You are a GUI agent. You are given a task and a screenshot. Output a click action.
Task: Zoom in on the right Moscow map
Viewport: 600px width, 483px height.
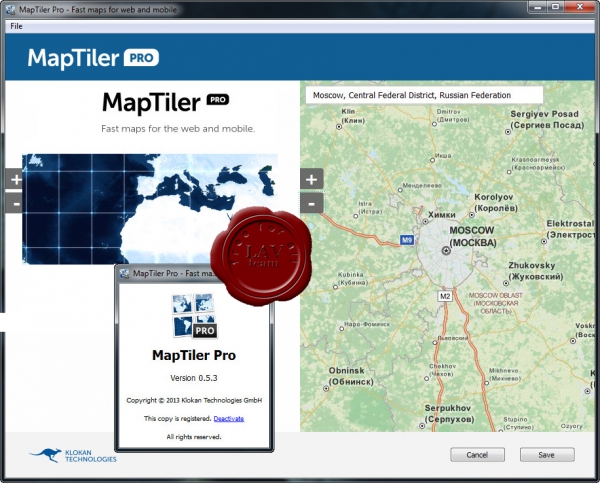click(311, 179)
